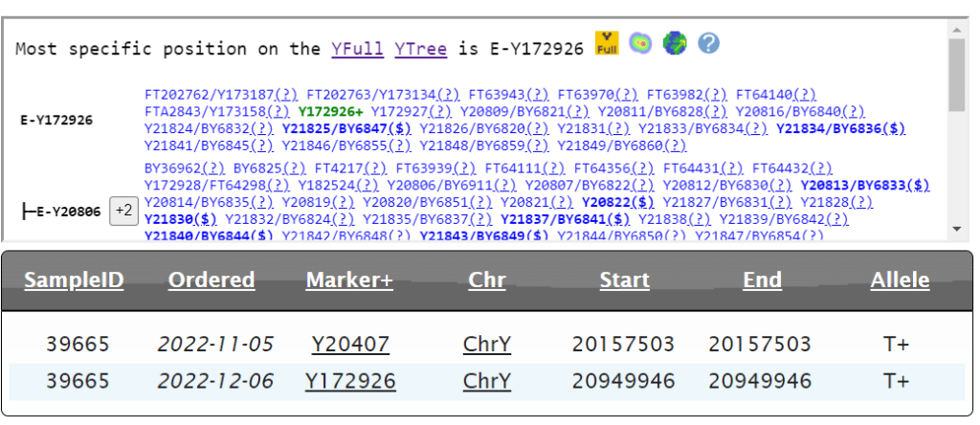Sort the table by Ordered column
Image resolution: width=980 pixels, height=425 pixels.
click(x=212, y=280)
